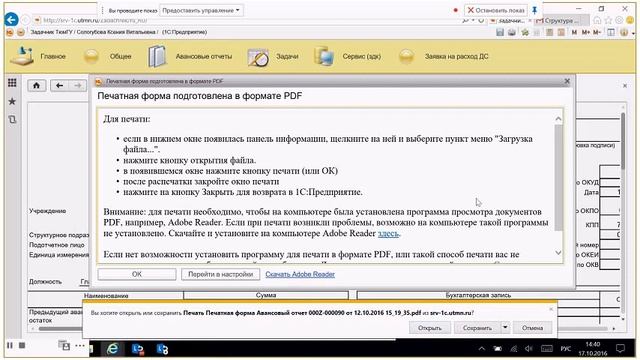
Task: Click the 1C navigation back arrow
Action: tap(60, 85)
